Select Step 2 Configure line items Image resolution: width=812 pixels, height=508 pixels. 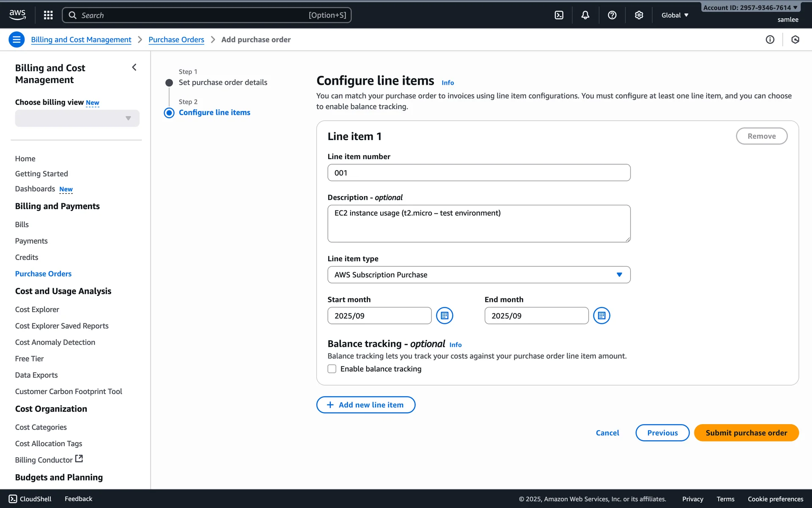click(214, 113)
